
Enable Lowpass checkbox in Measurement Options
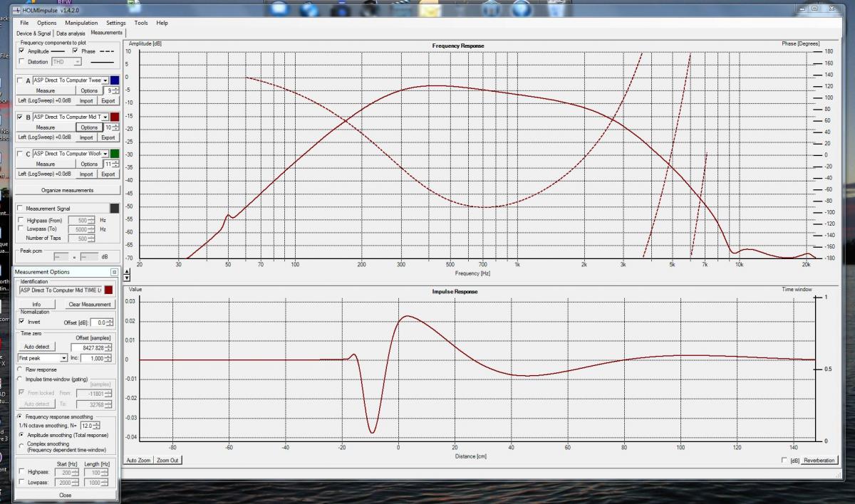tap(21, 482)
